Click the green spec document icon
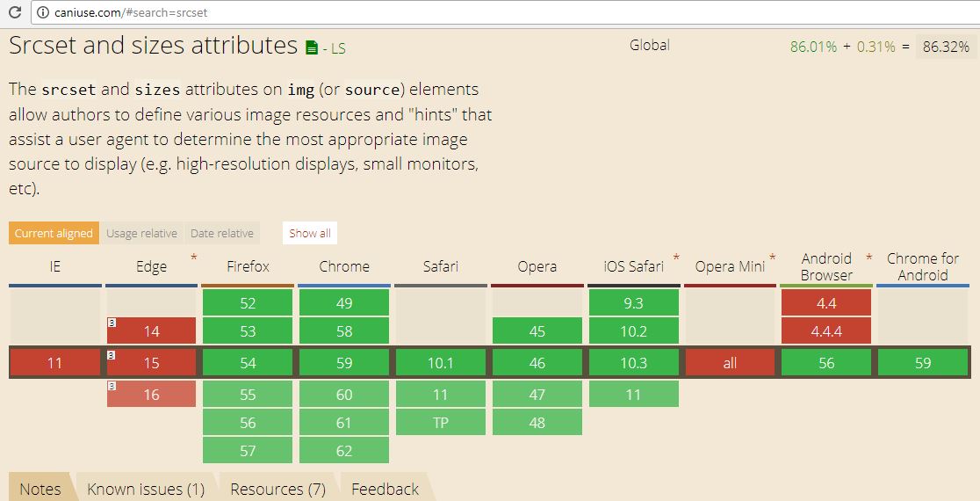The image size is (980, 501). click(312, 47)
